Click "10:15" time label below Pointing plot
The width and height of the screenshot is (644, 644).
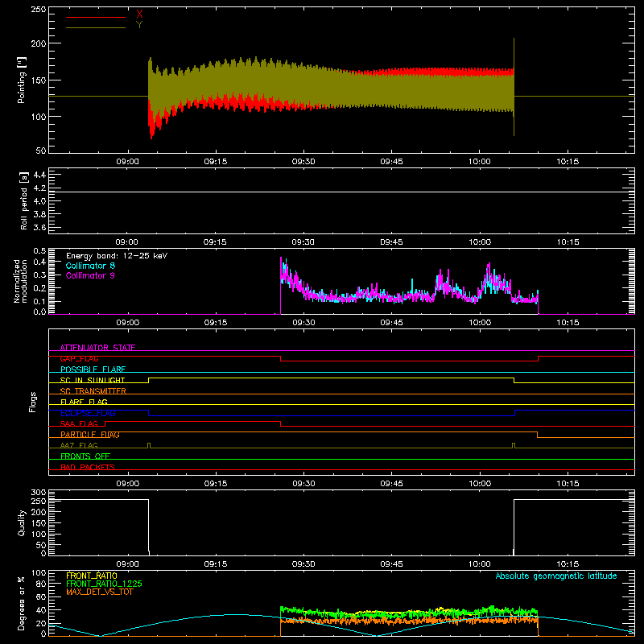[x=568, y=162]
